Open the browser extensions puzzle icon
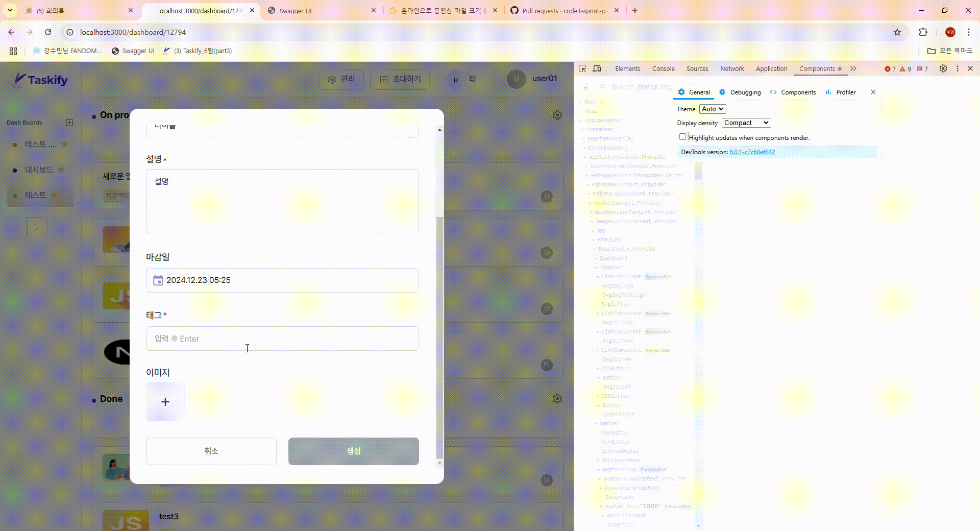The width and height of the screenshot is (980, 531). click(923, 32)
